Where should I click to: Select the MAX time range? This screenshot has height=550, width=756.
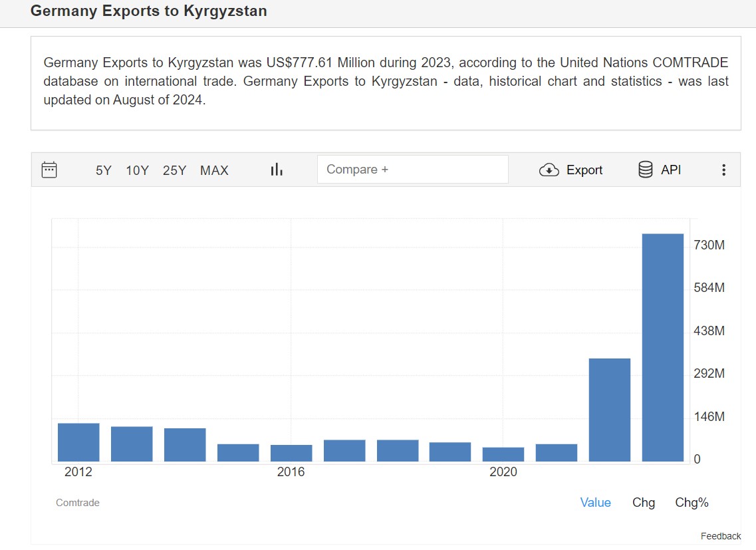[x=215, y=170]
